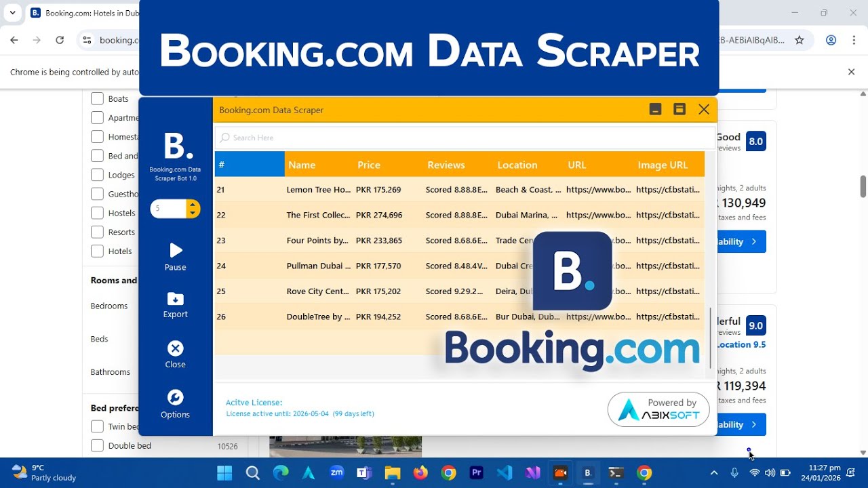Screen dimensions: 868x488
Task: Open Microsoft Edge from taskbar
Action: click(x=281, y=472)
